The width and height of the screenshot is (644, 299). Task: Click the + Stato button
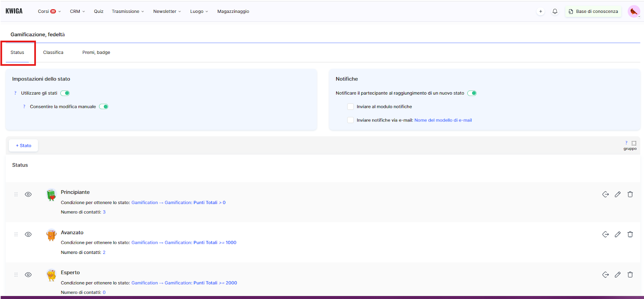point(23,146)
